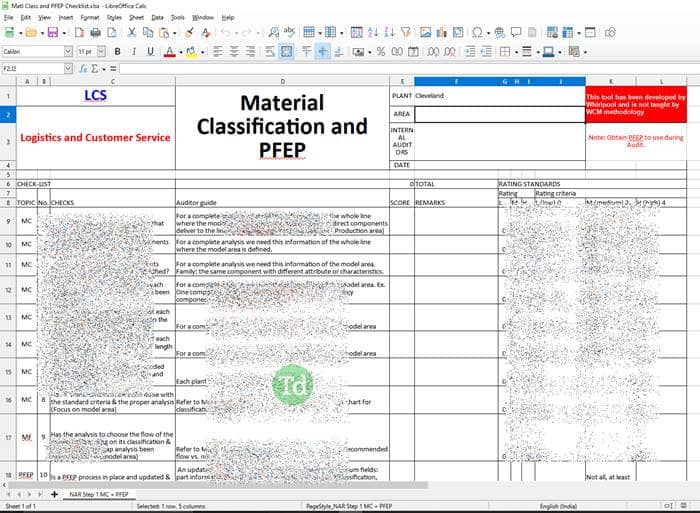The height and width of the screenshot is (513, 700).
Task: Click the English (India) language status entry
Action: point(558,506)
